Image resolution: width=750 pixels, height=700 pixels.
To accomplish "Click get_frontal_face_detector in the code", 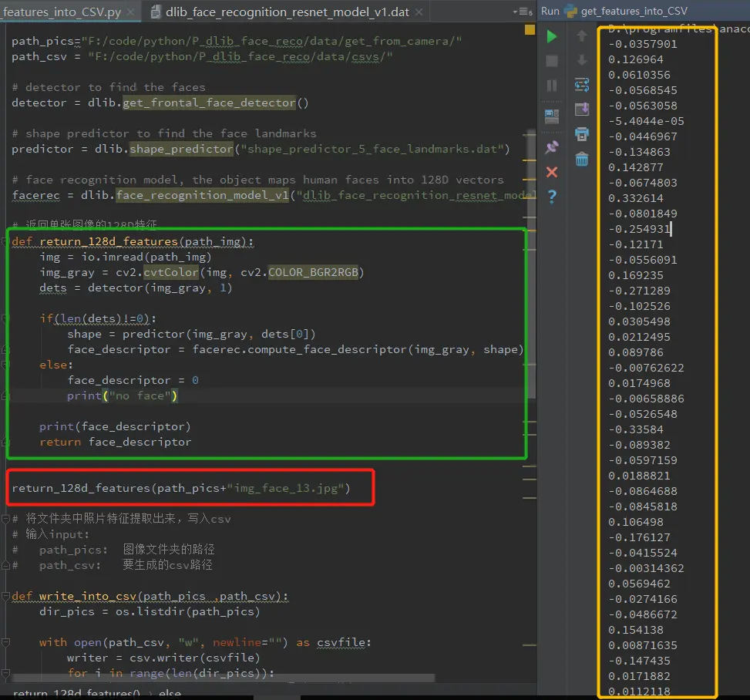I will tap(209, 103).
